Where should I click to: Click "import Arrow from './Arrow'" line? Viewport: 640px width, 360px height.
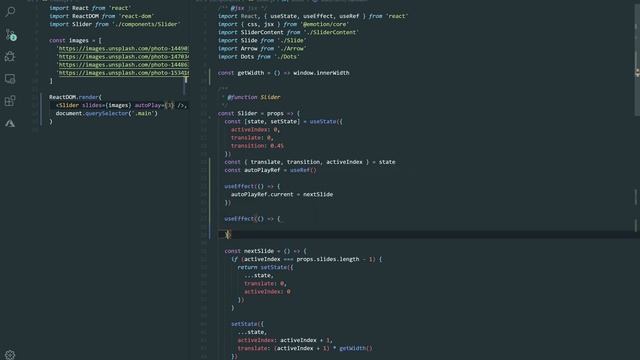point(262,49)
